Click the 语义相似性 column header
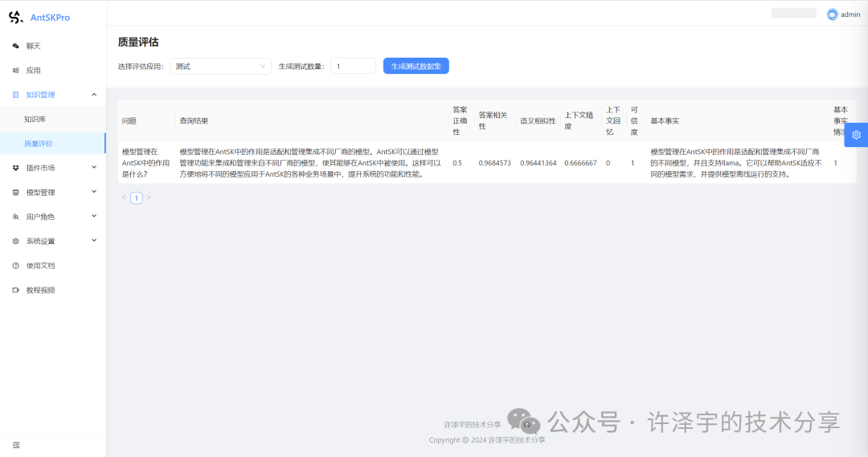The width and height of the screenshot is (868, 457). tap(538, 120)
